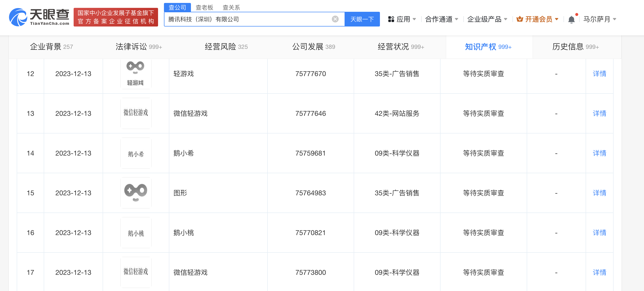Image resolution: width=644 pixels, height=291 pixels.
Task: Open the notification bell
Action: pos(571,19)
